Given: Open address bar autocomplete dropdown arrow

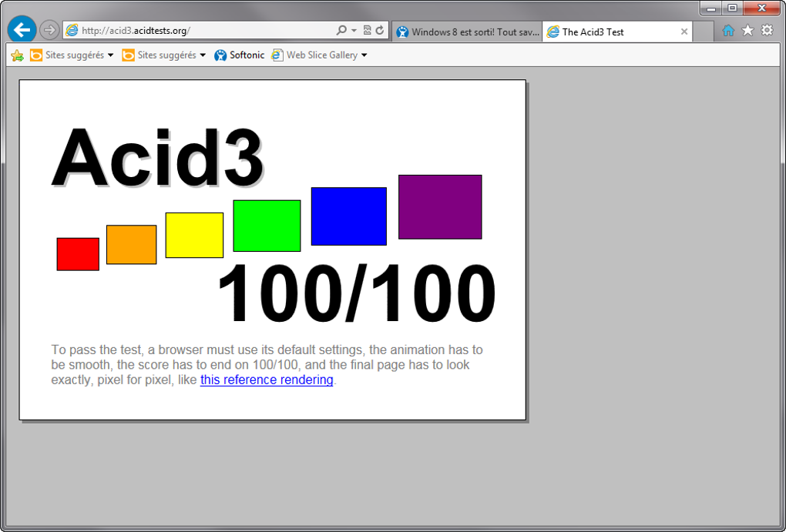Looking at the screenshot, I should click(354, 31).
